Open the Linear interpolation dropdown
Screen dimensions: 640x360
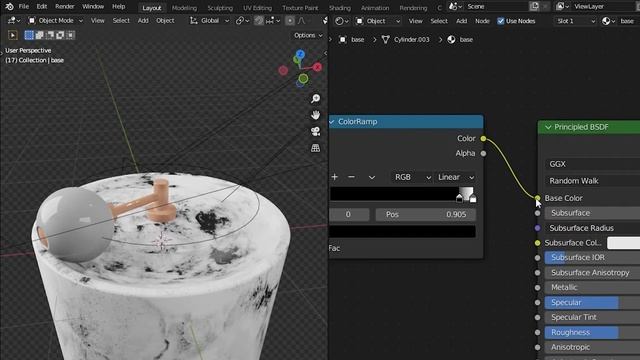click(x=455, y=177)
